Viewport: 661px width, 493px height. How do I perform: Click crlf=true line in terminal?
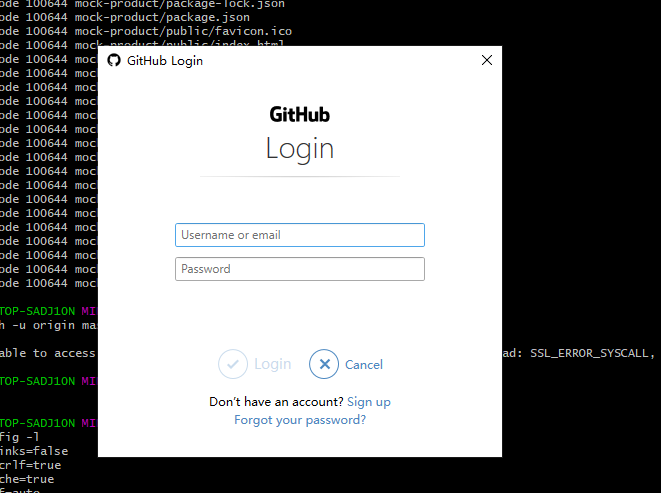click(30, 465)
